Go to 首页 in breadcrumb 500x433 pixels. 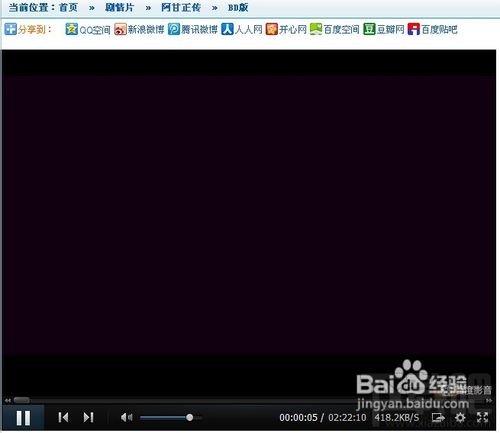click(68, 7)
